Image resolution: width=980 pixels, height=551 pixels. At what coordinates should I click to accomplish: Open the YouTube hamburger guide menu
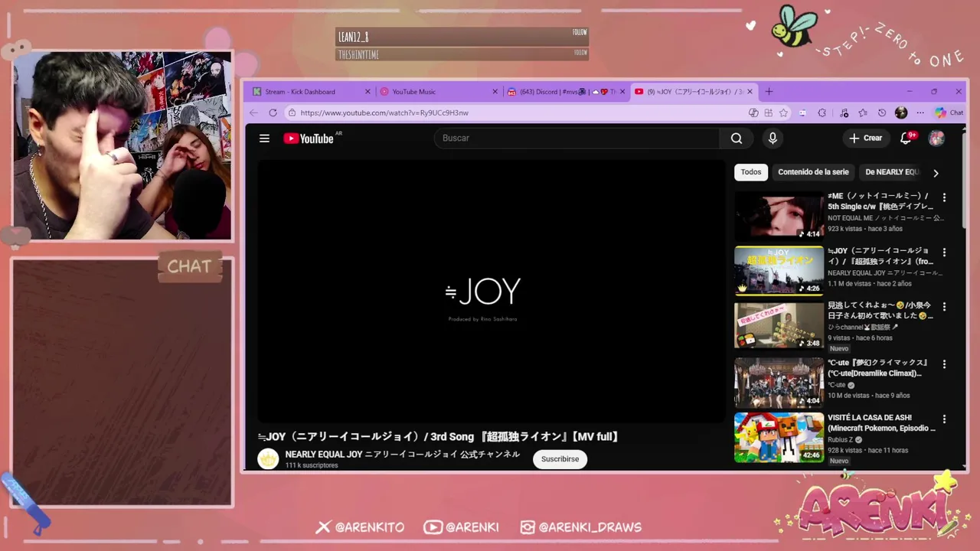point(264,139)
